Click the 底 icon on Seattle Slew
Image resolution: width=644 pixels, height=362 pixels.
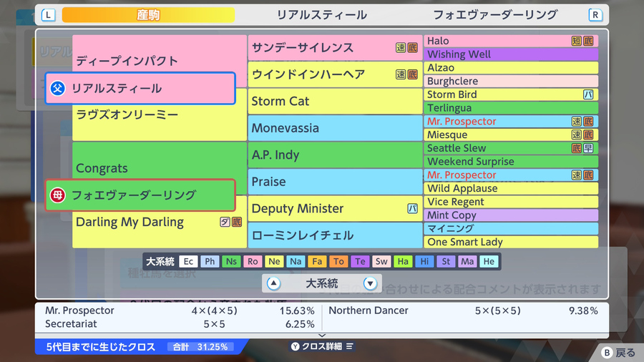click(x=577, y=148)
